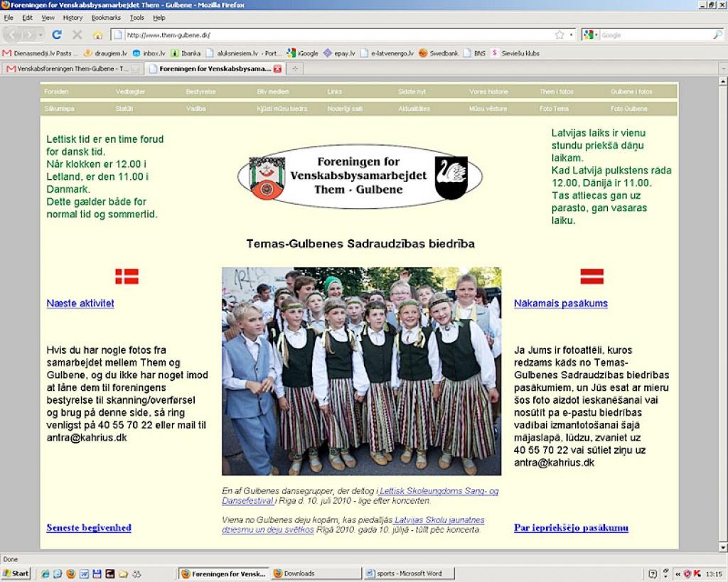Open the homepage via the Home icon
The height and width of the screenshot is (582, 728).
click(97, 34)
